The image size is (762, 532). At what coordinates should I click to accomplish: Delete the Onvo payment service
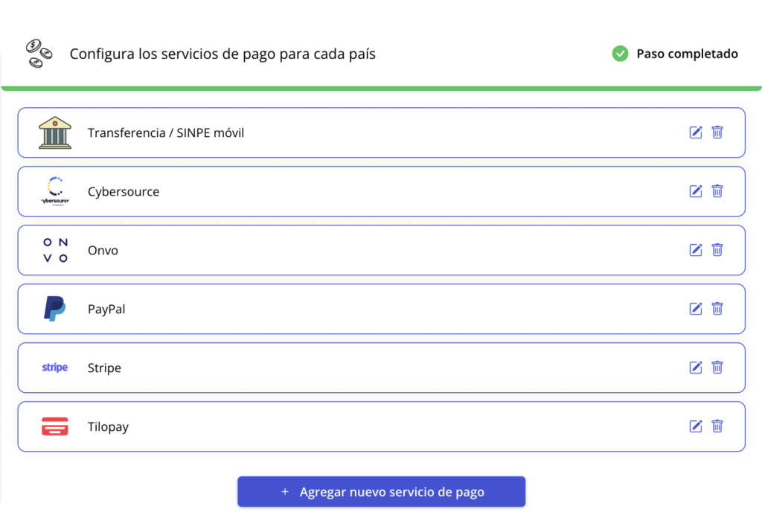(717, 250)
